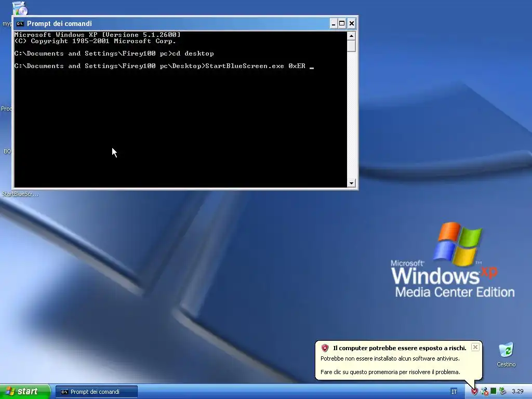The image size is (532, 399).
Task: Click the green Task Manager CPU tray icon
Action: 494,392
